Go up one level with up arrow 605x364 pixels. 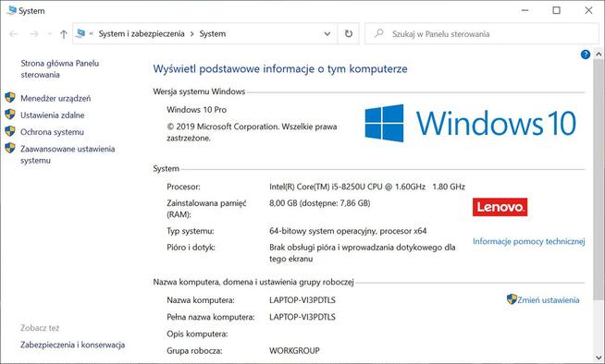pyautogui.click(x=64, y=34)
